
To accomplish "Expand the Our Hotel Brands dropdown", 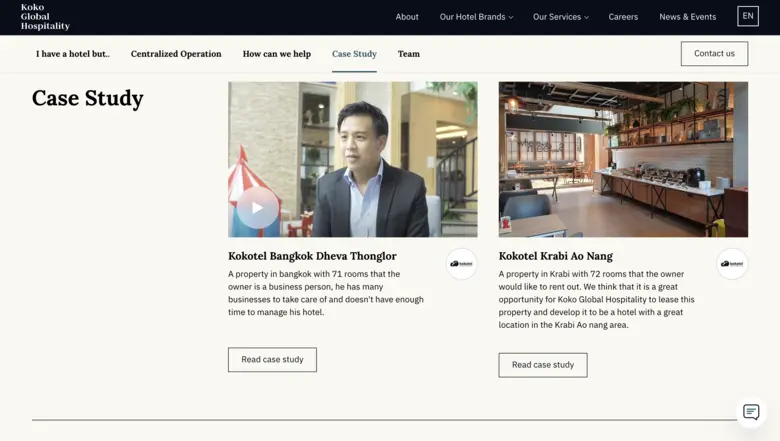I will click(x=476, y=17).
